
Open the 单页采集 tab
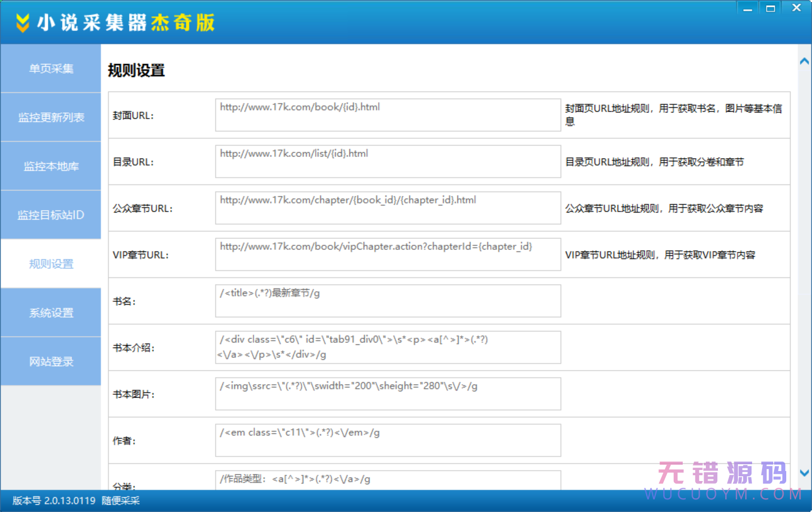pos(51,69)
